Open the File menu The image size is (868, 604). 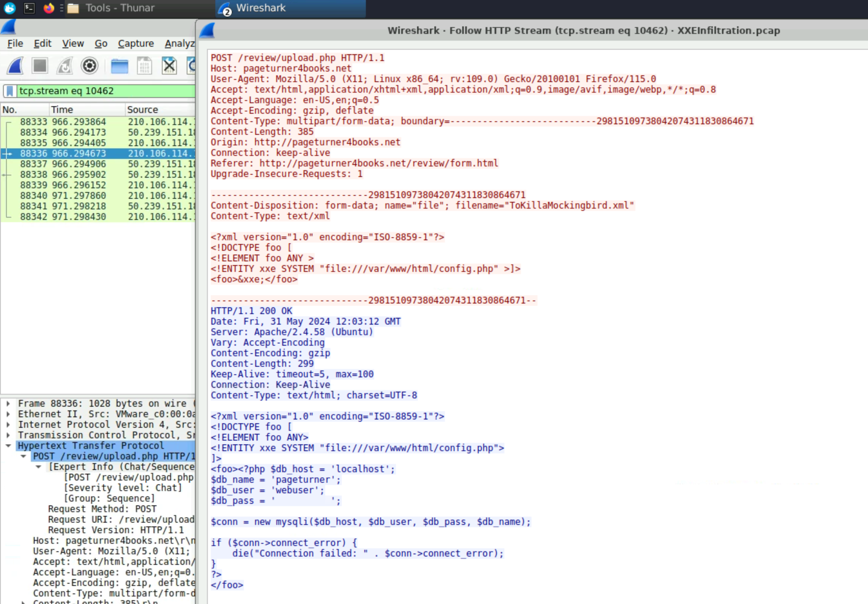[15, 44]
